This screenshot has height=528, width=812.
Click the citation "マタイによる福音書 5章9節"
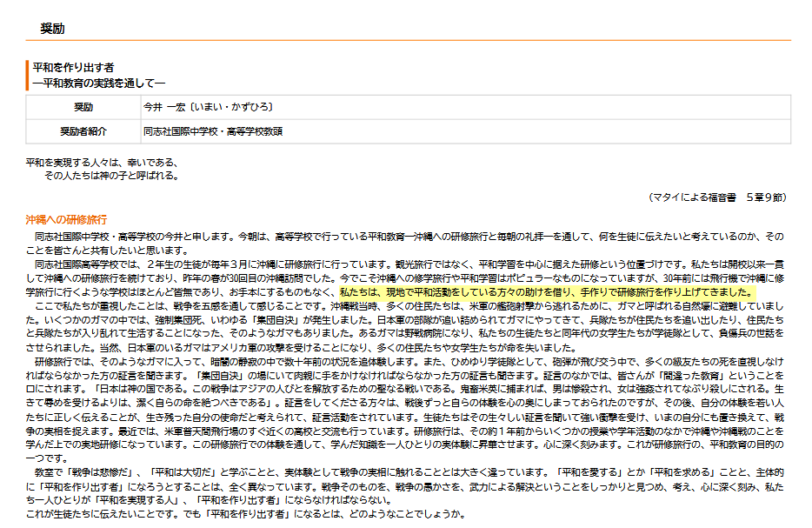point(717,197)
